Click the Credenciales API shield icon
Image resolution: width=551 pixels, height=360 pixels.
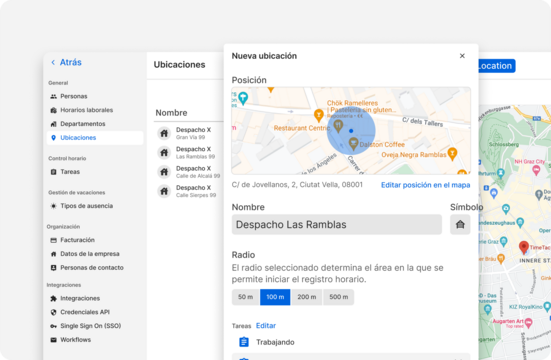point(53,312)
